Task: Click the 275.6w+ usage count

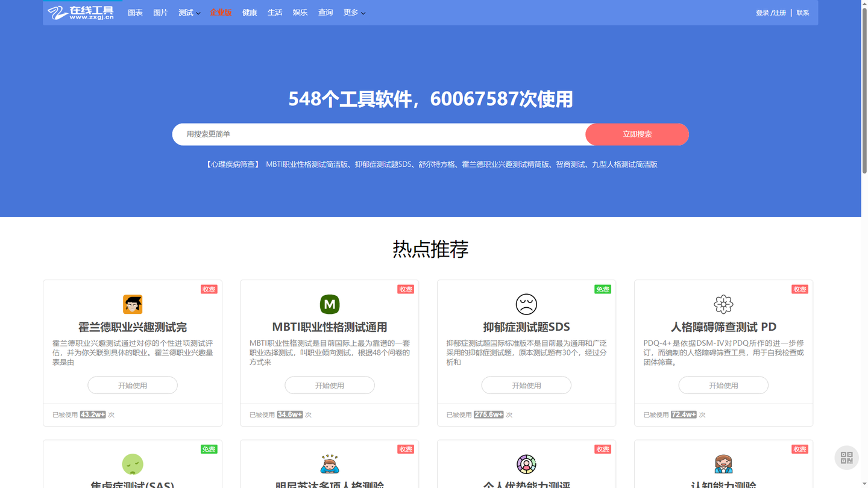Action: tap(489, 414)
